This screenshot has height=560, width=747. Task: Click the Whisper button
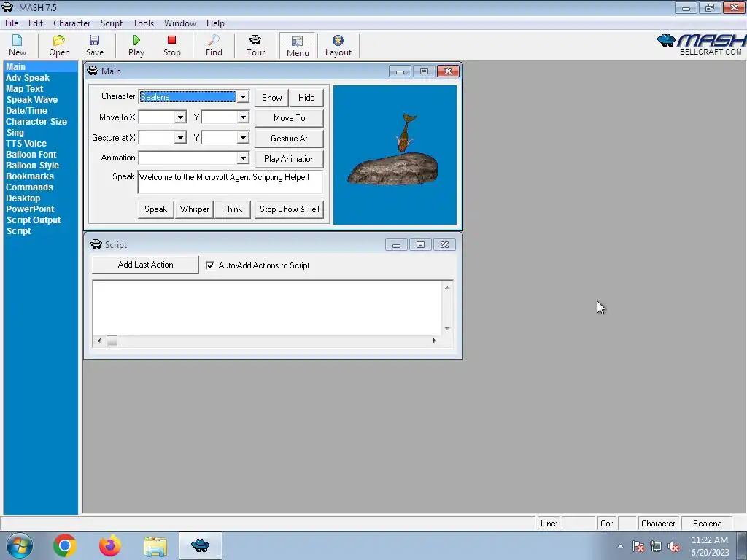194,209
